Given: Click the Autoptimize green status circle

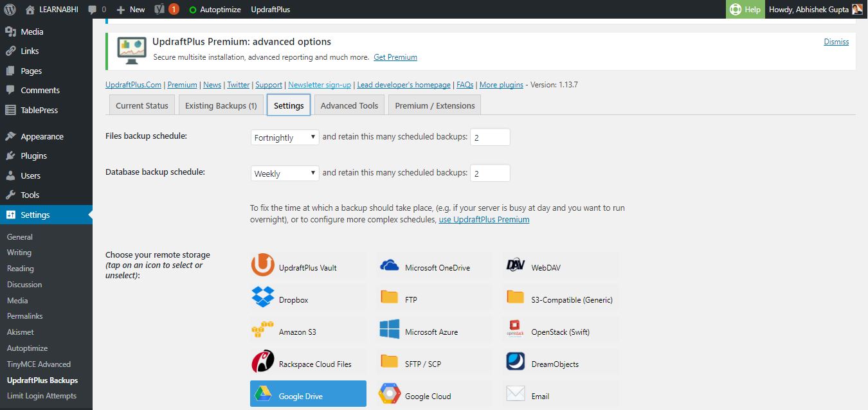Looking at the screenshot, I should point(193,10).
